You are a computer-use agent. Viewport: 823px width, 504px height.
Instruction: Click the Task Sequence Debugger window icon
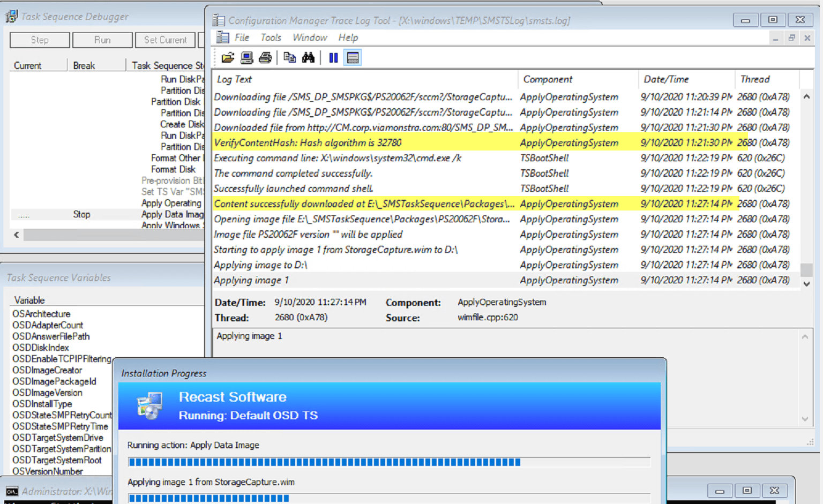[x=10, y=16]
